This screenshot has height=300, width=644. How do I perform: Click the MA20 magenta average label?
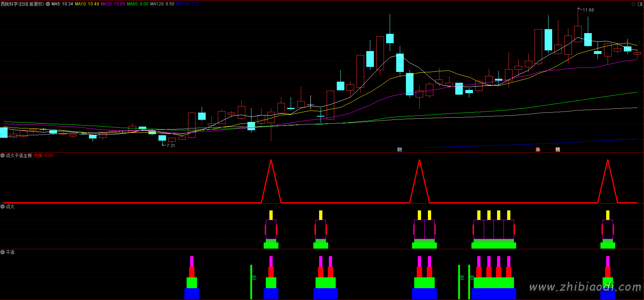tap(113, 4)
